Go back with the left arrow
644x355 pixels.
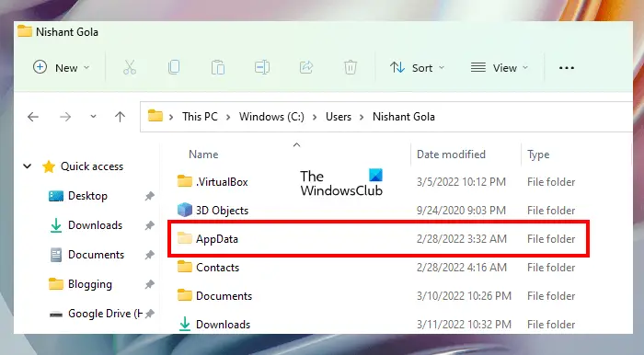(x=33, y=117)
